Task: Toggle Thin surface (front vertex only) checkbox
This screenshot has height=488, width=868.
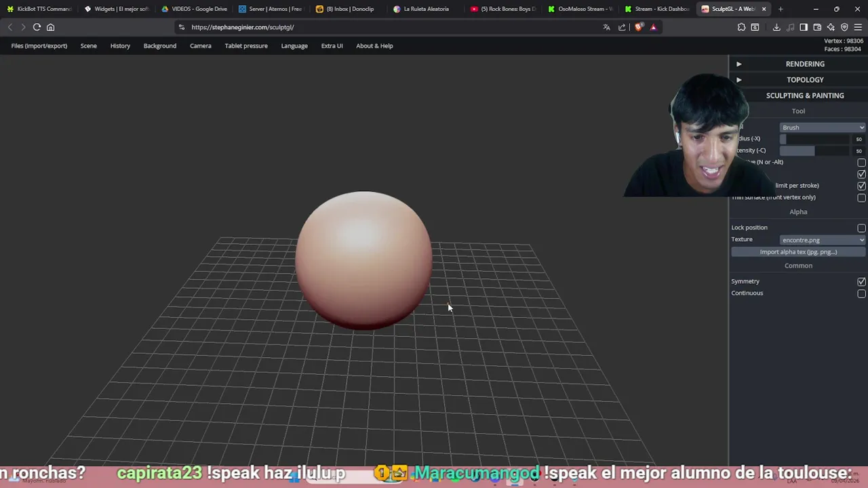Action: (861, 198)
